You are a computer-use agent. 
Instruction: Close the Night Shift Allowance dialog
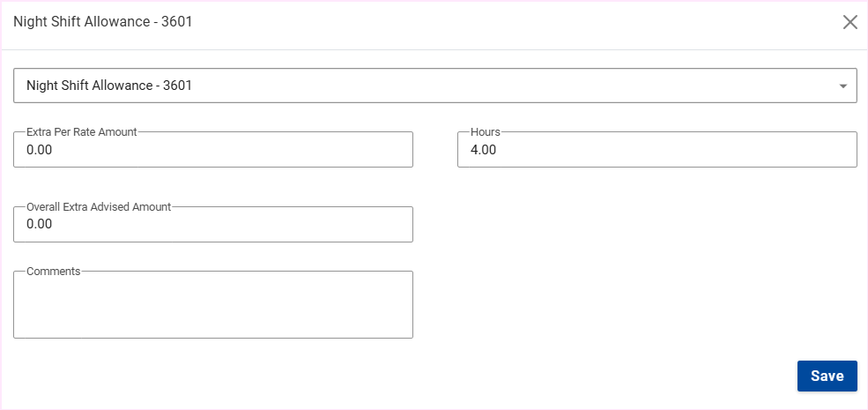pos(849,22)
